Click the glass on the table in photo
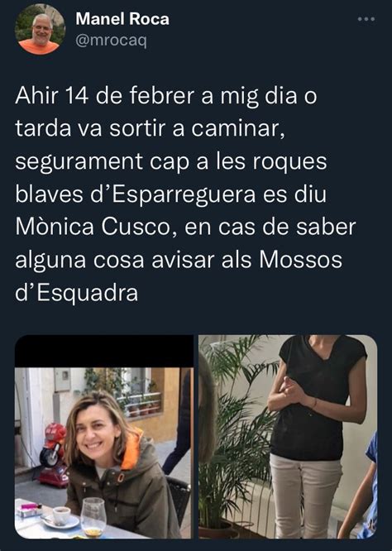The height and width of the screenshot is (551, 392). point(93,517)
